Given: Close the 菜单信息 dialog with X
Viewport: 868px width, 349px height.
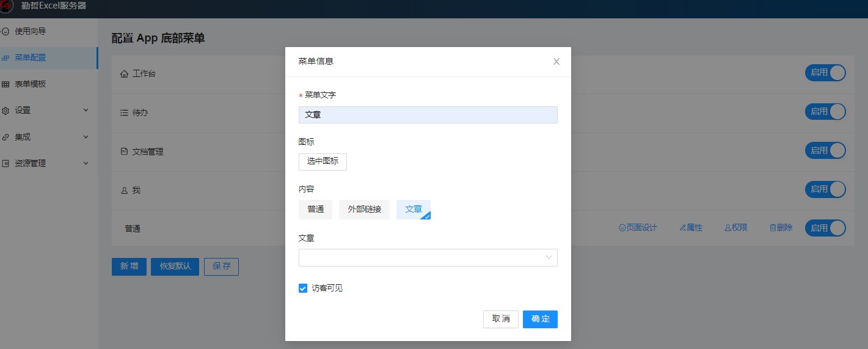Looking at the screenshot, I should [x=556, y=62].
